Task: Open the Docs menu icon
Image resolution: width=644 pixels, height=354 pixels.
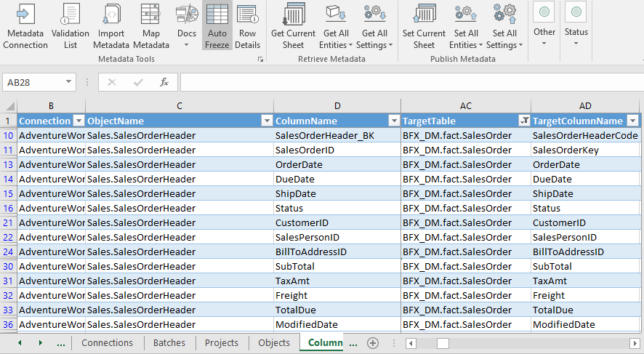Action: coord(187,14)
